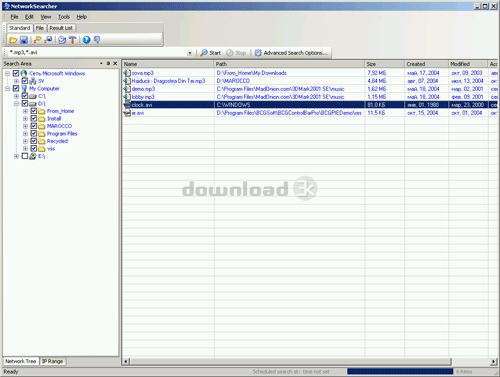Click the Advanced Search Options gear icon
The height and width of the screenshot is (377, 500).
258,53
